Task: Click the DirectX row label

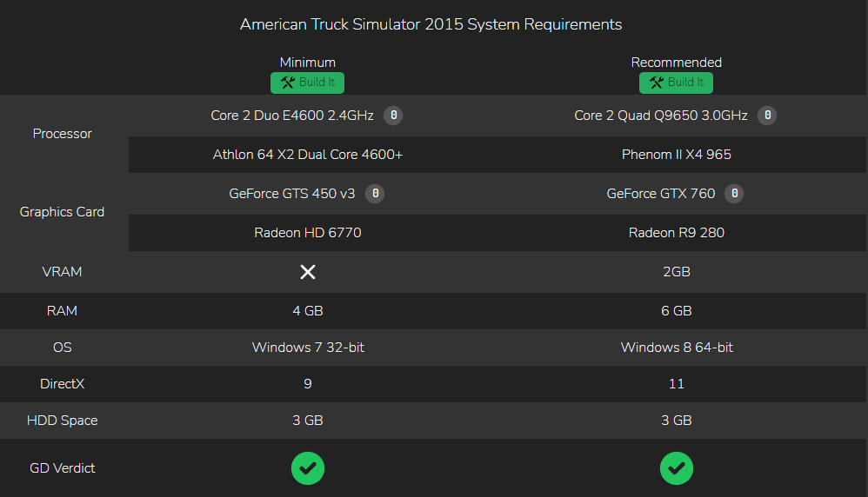Action: tap(62, 384)
